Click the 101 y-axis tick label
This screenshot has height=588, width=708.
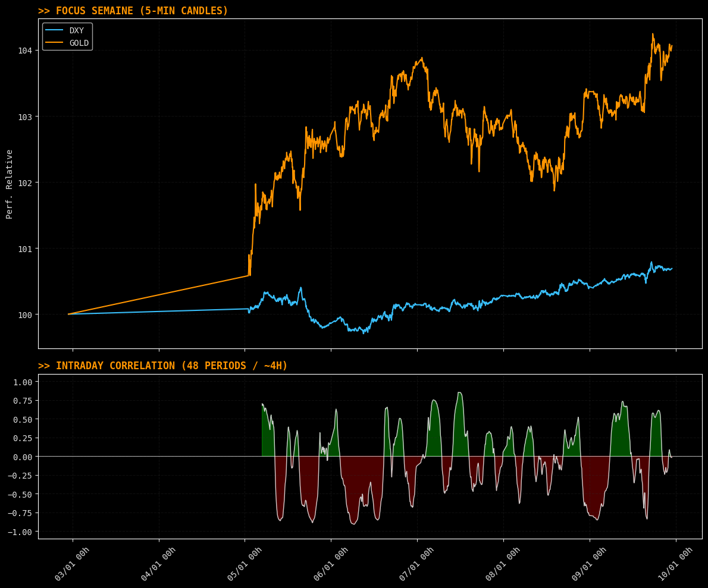point(25,249)
